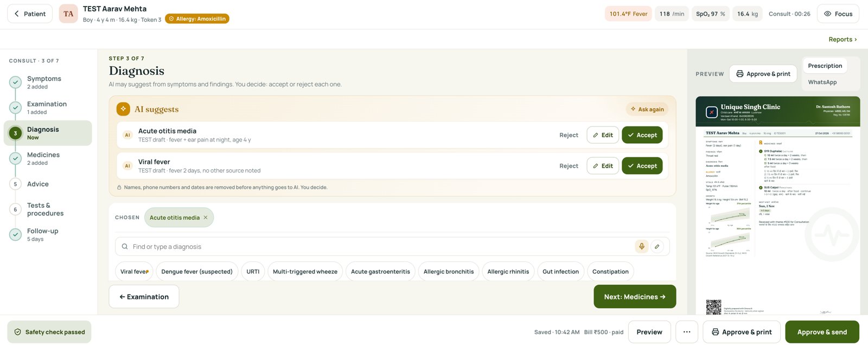Reject the Viral fever AI suggestion
Image resolution: width=868 pixels, height=345 pixels.
(569, 166)
